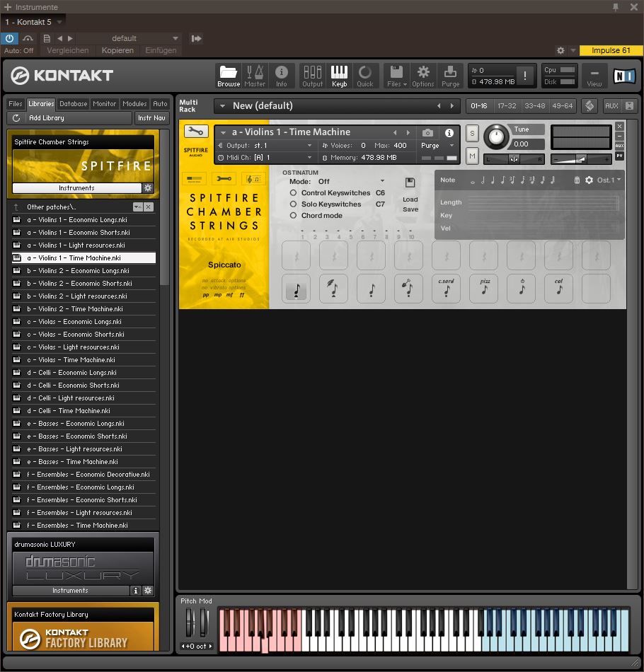Open the Output mixer icon
This screenshot has width=644, height=672.
click(x=313, y=76)
